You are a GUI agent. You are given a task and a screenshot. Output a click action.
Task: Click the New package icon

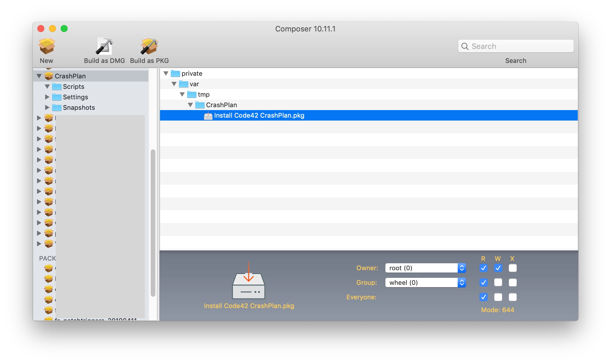click(47, 46)
